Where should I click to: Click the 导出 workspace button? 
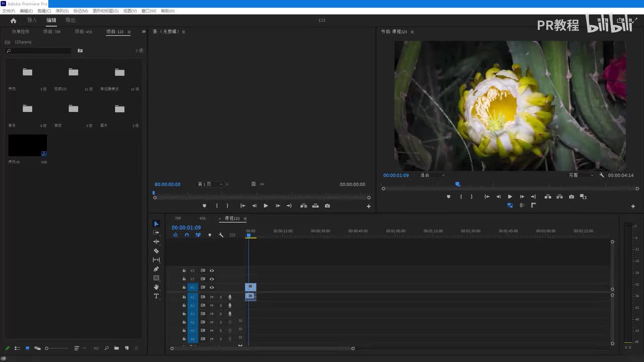70,21
